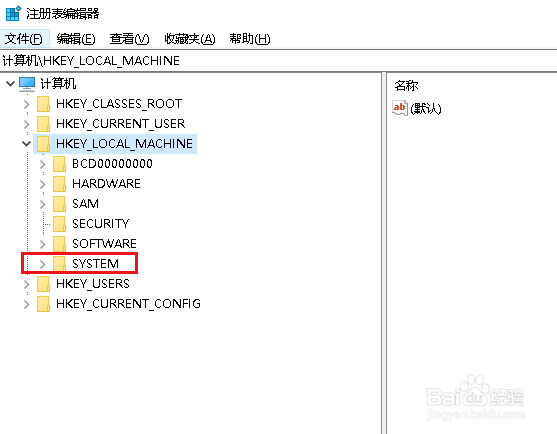Select the SECURITY key

point(101,224)
